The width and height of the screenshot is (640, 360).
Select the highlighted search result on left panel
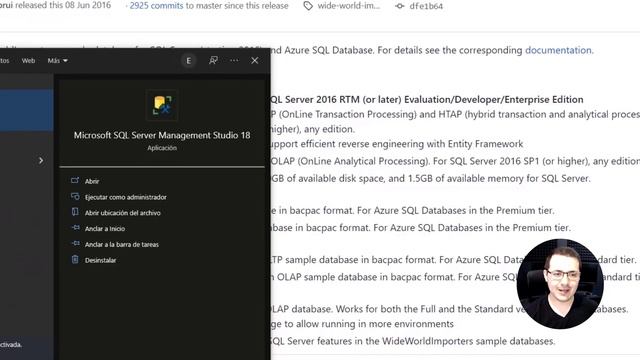point(27,110)
